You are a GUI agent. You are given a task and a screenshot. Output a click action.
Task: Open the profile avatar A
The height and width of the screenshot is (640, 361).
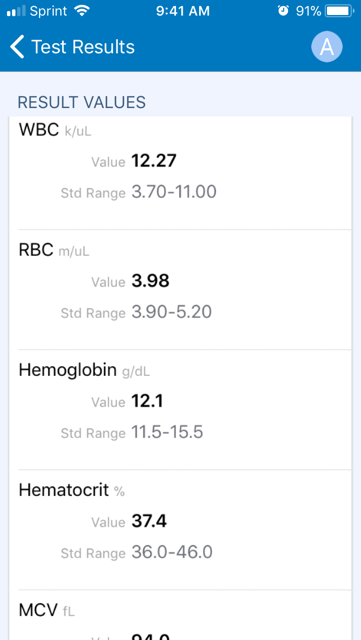click(327, 47)
